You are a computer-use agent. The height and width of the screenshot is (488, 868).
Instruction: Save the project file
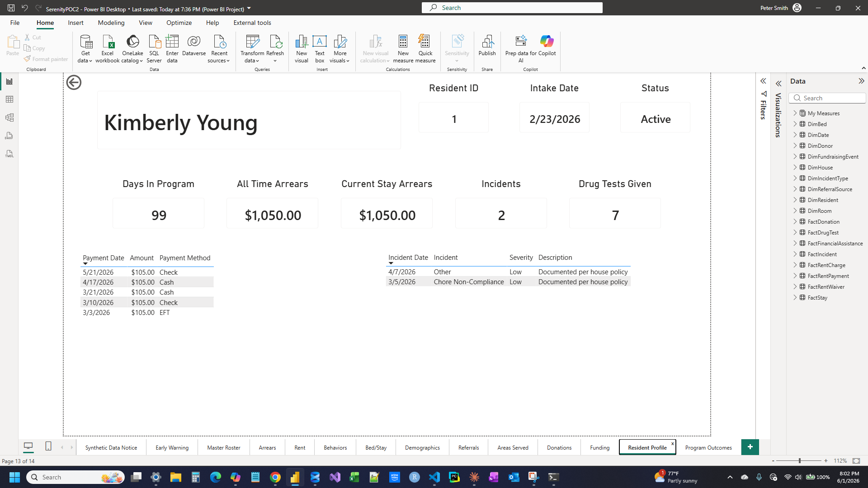(x=11, y=8)
